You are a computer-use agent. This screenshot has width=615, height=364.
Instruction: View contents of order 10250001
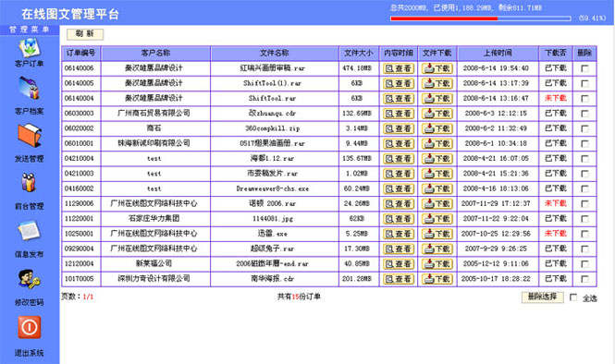tap(399, 234)
